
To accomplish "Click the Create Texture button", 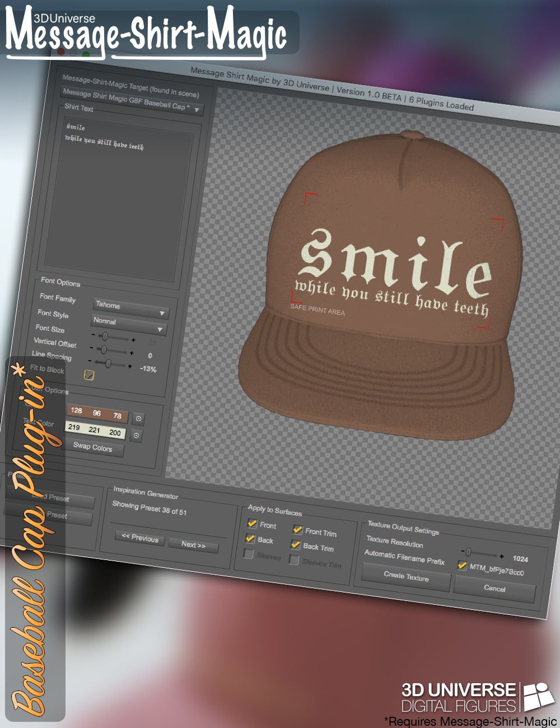I will (406, 577).
